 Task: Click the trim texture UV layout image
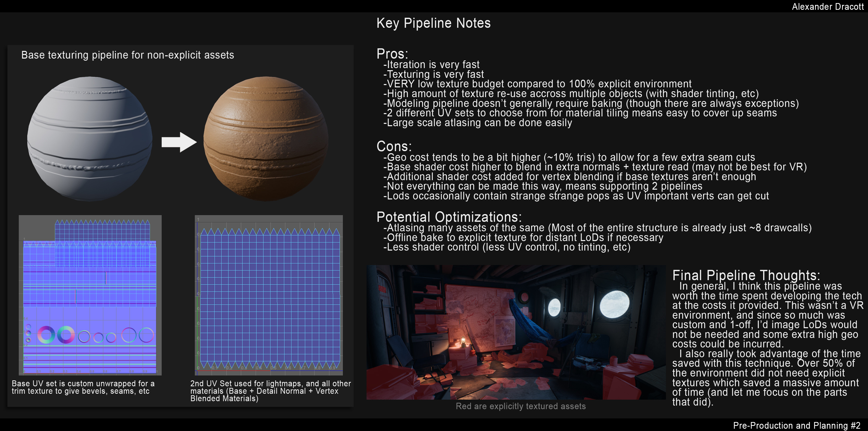tap(90, 295)
